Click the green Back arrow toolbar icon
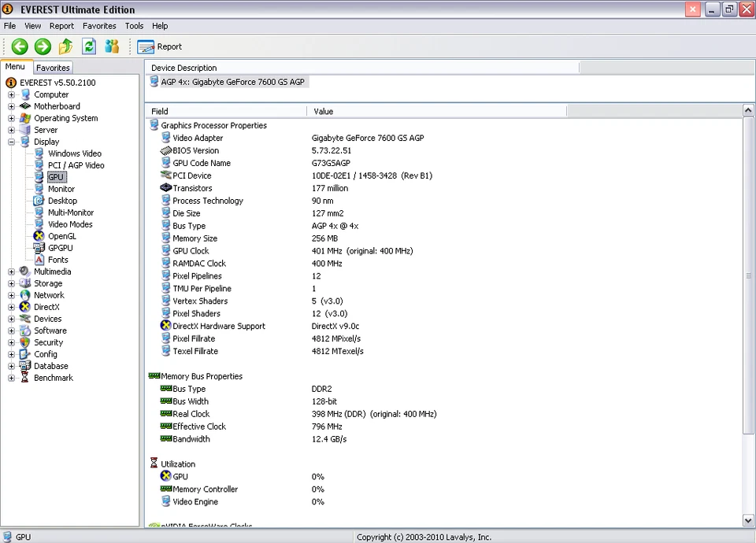 (x=20, y=46)
